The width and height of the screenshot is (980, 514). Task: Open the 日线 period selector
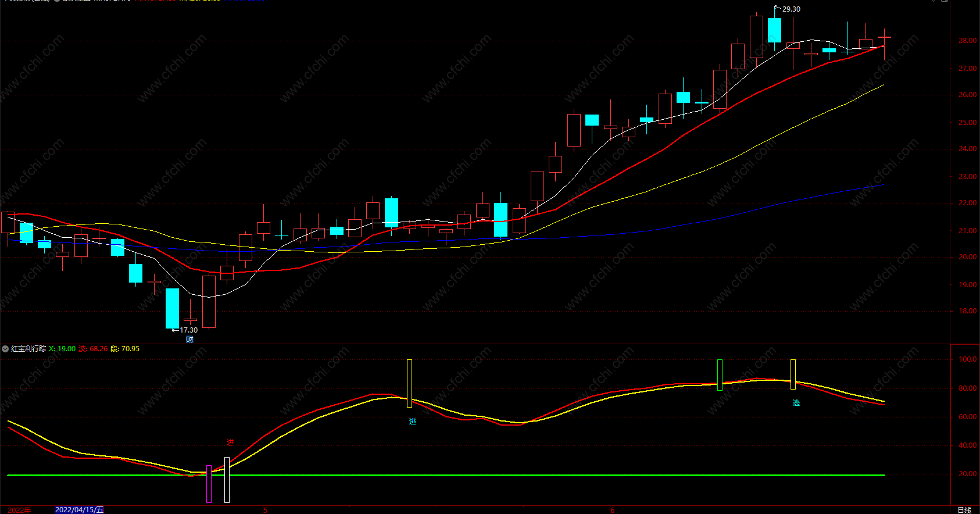pyautogui.click(x=964, y=510)
